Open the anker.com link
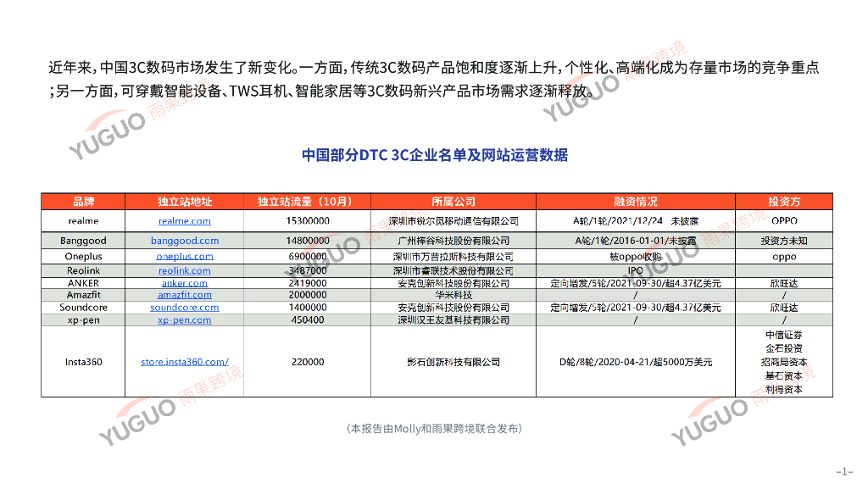Screen dimensions: 868x489 pyautogui.click(x=184, y=283)
